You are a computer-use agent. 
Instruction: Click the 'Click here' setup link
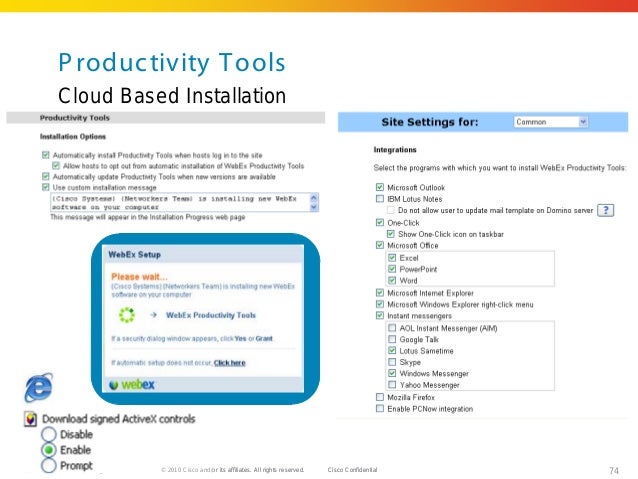pos(229,363)
